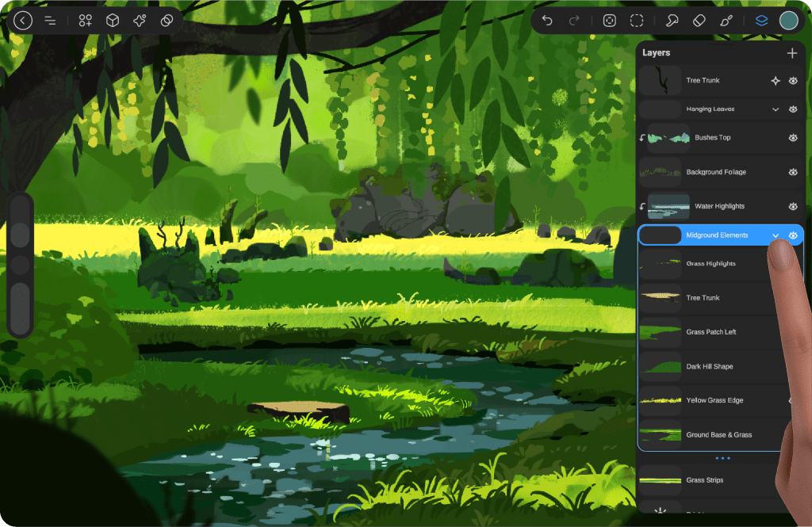Viewport: 812px width, 527px height.
Task: Click the undo arrow
Action: (x=547, y=21)
